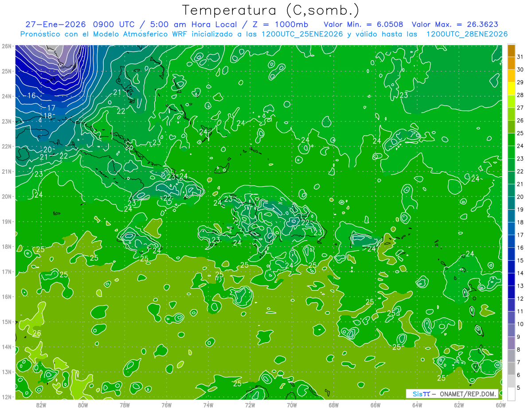The image size is (532, 411).
Task: Click the "26" contour label on the map
Action: pyautogui.click(x=37, y=333)
